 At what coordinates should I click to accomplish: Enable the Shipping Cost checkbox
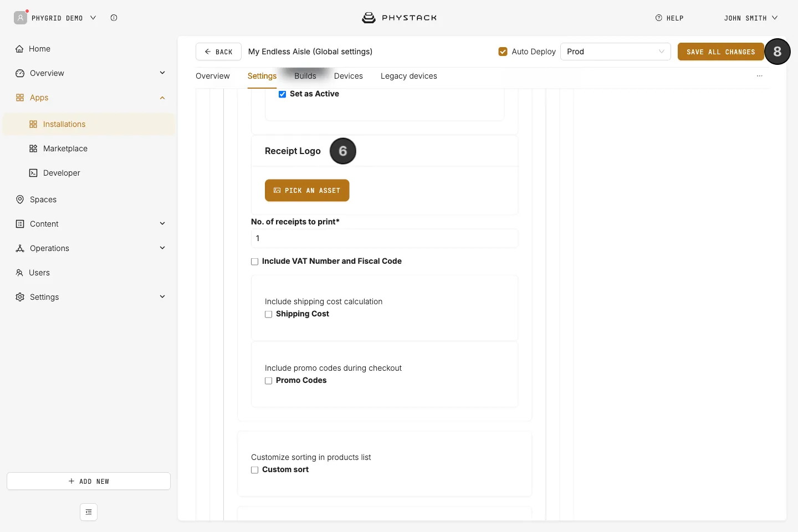[x=268, y=314]
